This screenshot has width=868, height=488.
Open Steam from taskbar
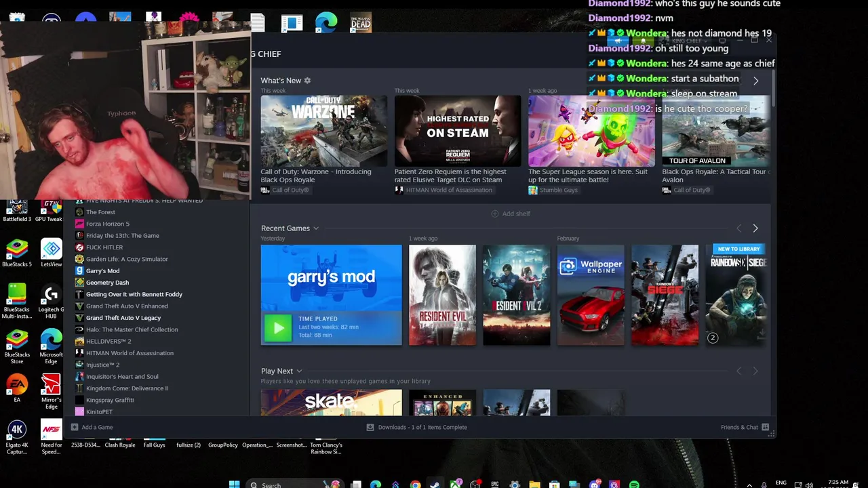[x=435, y=485]
